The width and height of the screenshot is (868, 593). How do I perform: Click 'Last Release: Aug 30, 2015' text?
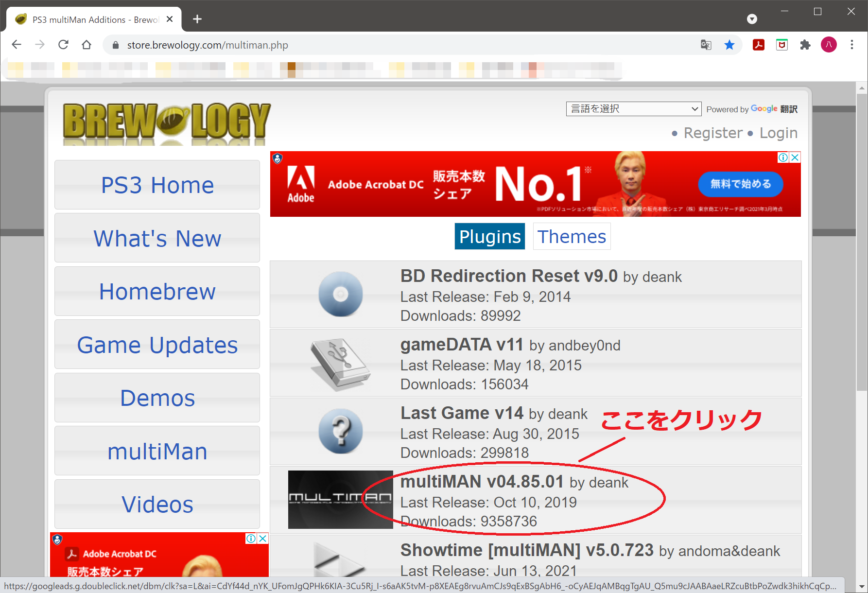490,434
